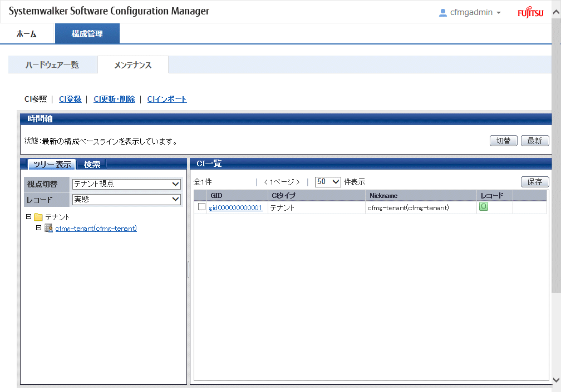This screenshot has height=392, width=561.
Task: Click the 切替 button in the 時間軸 panel
Action: 503,141
